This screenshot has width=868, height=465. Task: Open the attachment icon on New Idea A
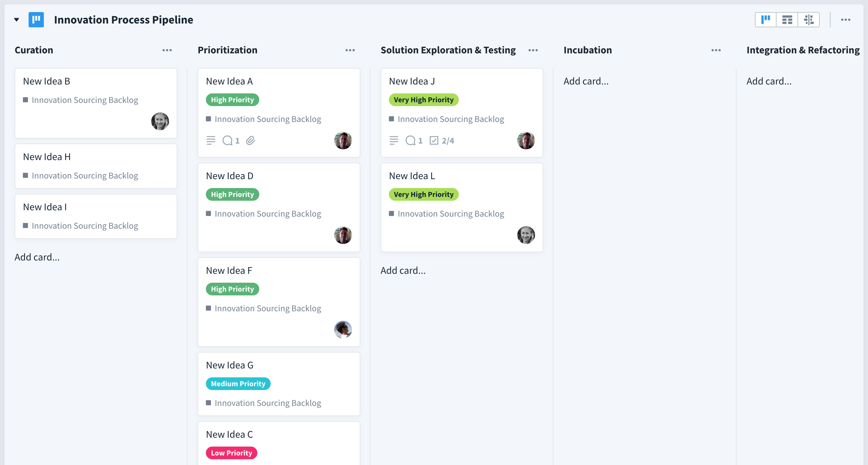point(250,140)
